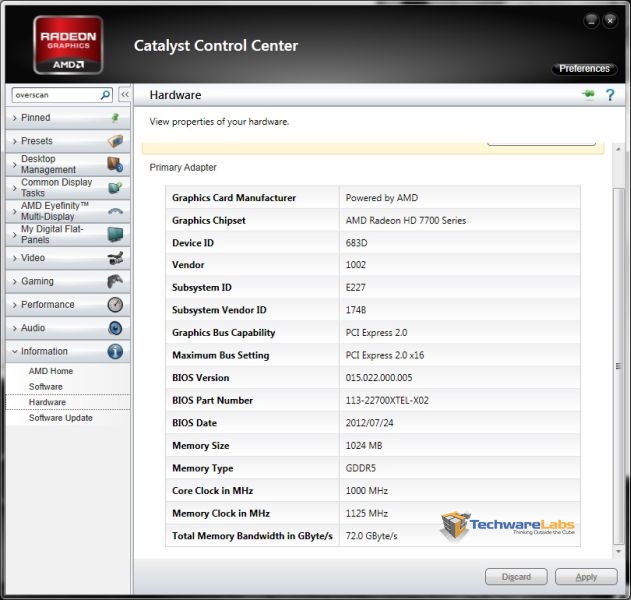The height and width of the screenshot is (600, 631).
Task: Collapse sidebar with double-arrow button
Action: tap(125, 95)
